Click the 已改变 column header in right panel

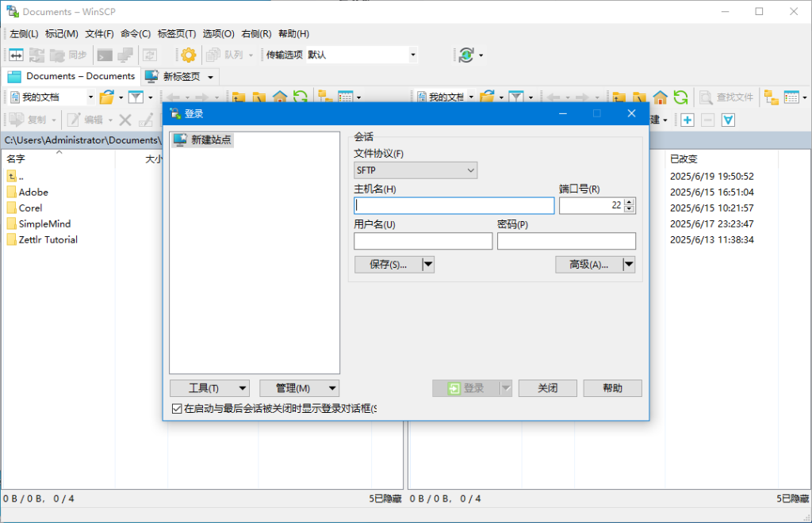pyautogui.click(x=721, y=158)
